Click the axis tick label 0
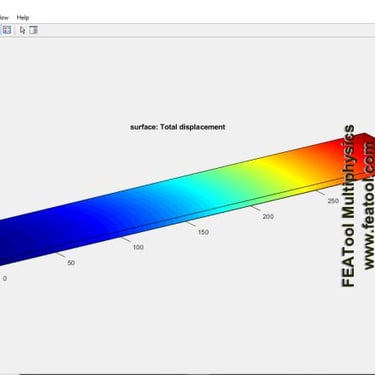 pyautogui.click(x=5, y=279)
